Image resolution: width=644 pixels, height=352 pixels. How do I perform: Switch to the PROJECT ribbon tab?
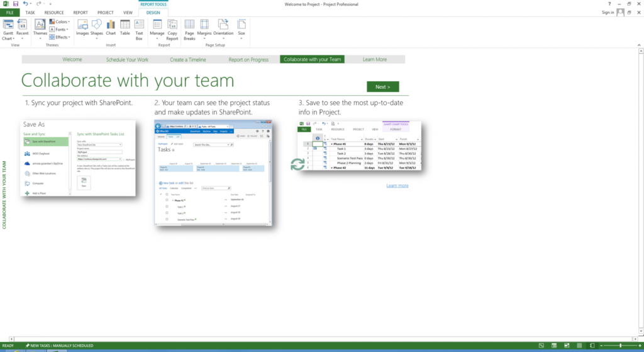(x=105, y=13)
